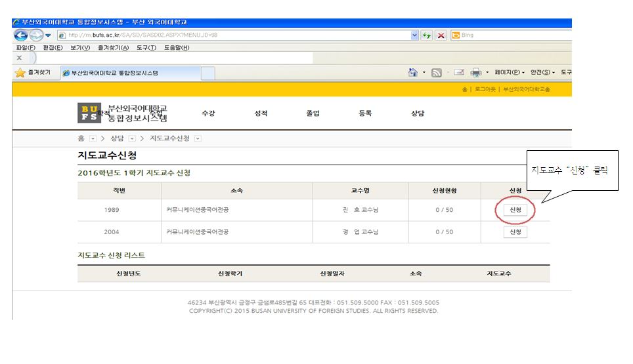Image resolution: width=633 pixels, height=364 pixels.
Task: Open the 수강 navigation menu
Action: [x=208, y=113]
